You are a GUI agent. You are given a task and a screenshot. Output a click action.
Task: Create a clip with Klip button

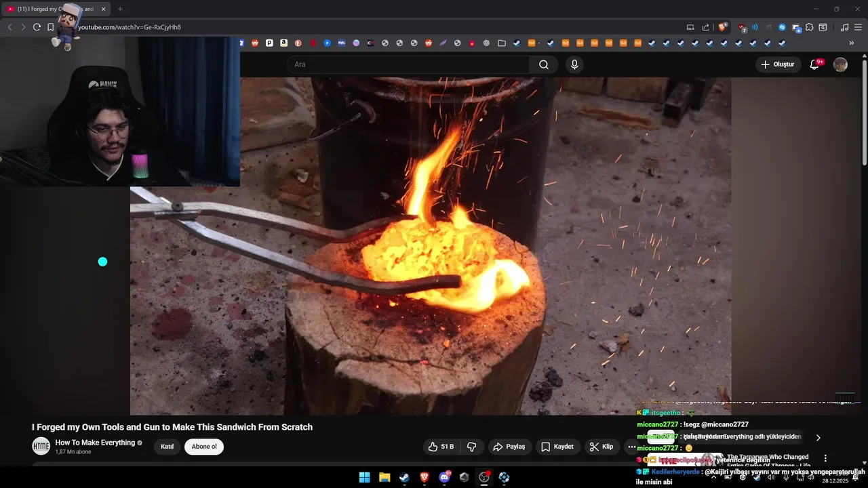(601, 447)
